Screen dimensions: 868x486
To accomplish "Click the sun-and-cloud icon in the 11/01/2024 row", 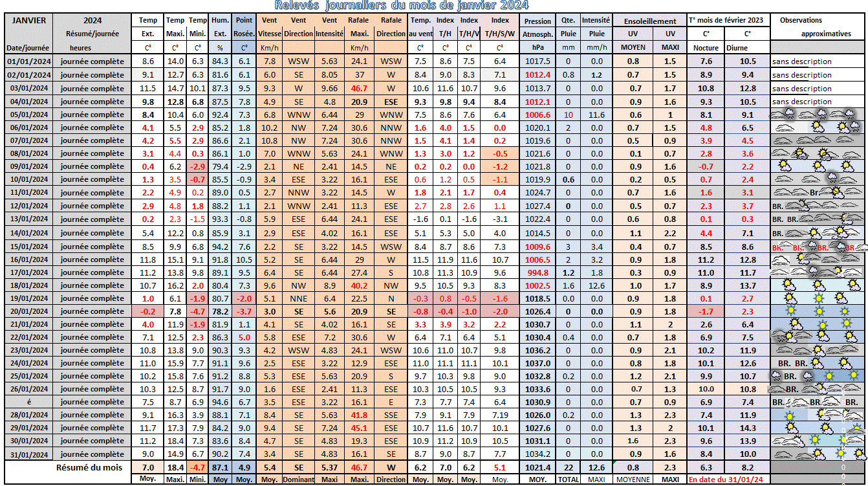I will tap(837, 192).
